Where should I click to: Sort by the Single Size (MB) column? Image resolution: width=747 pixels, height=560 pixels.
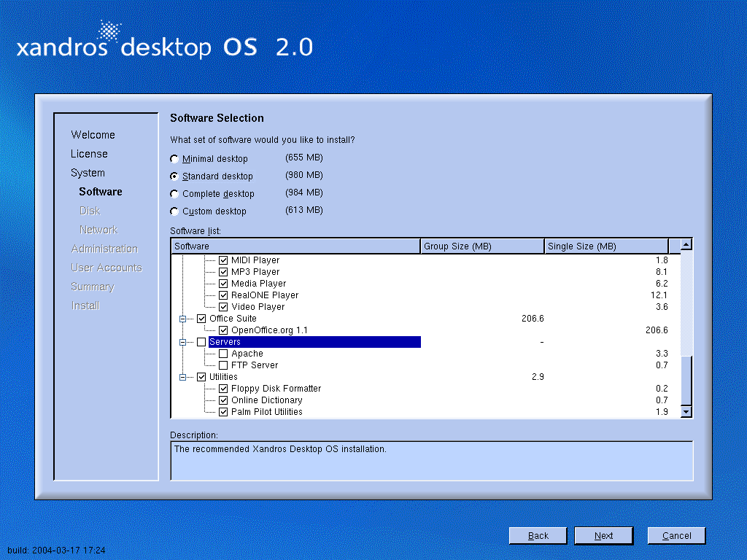coord(606,246)
